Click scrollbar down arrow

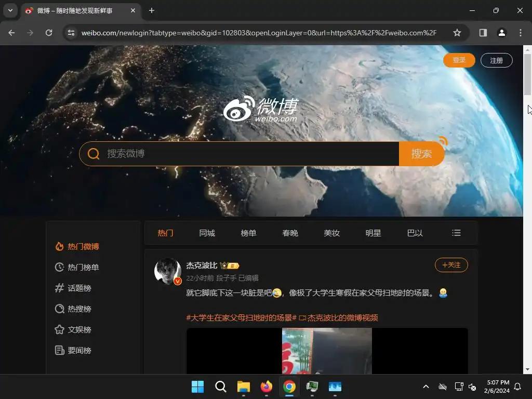pyautogui.click(x=527, y=369)
